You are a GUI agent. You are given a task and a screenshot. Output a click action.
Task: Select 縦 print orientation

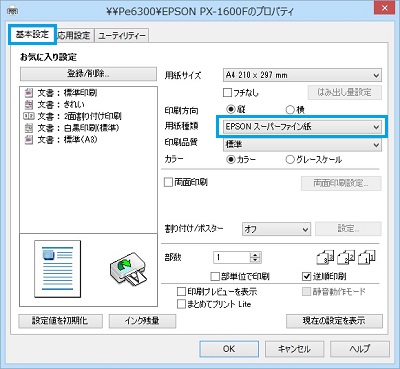click(230, 109)
